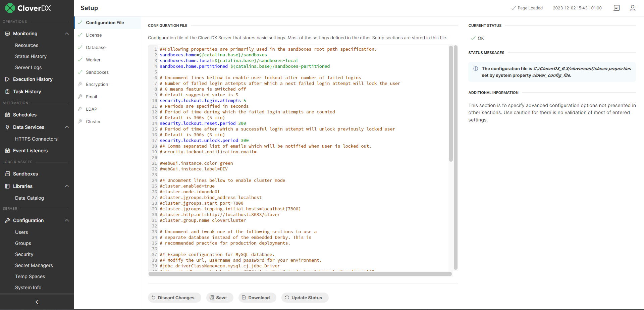644x310 pixels.
Task: Collapse the Data Services section chevron
Action: click(67, 127)
